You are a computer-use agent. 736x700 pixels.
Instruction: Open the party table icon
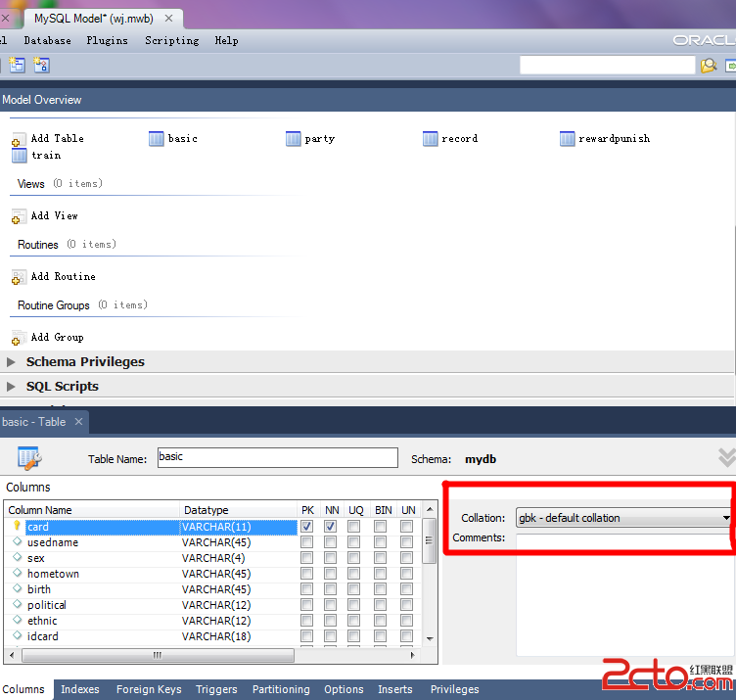[294, 138]
